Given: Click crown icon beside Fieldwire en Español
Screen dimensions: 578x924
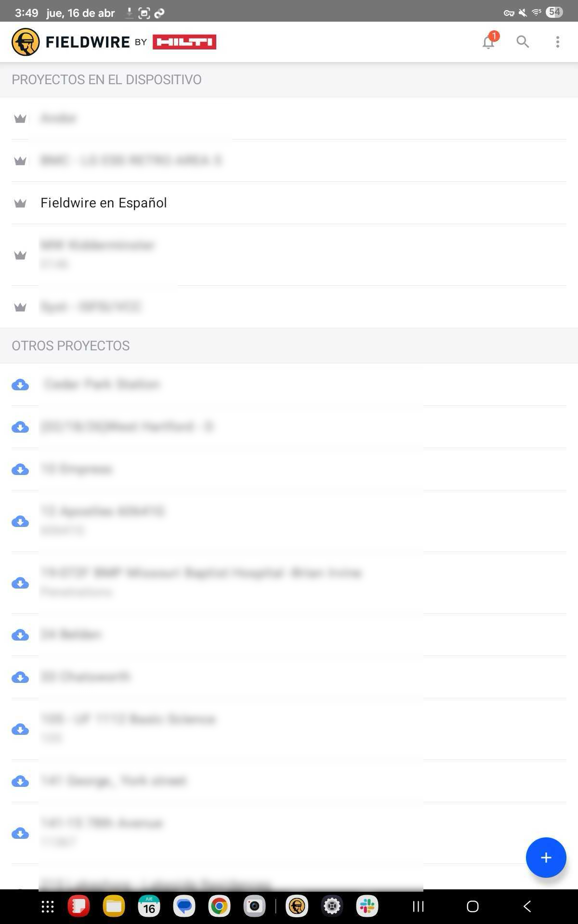Looking at the screenshot, I should tap(20, 203).
